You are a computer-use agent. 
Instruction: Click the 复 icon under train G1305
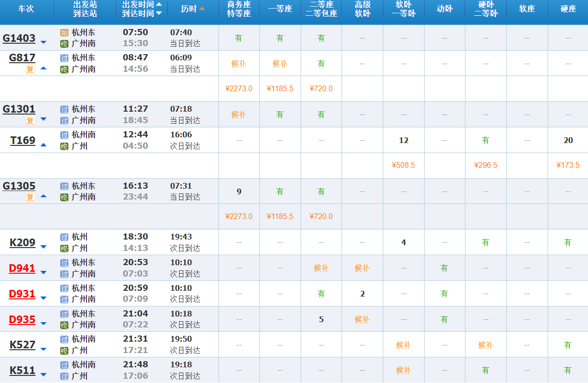pos(30,197)
